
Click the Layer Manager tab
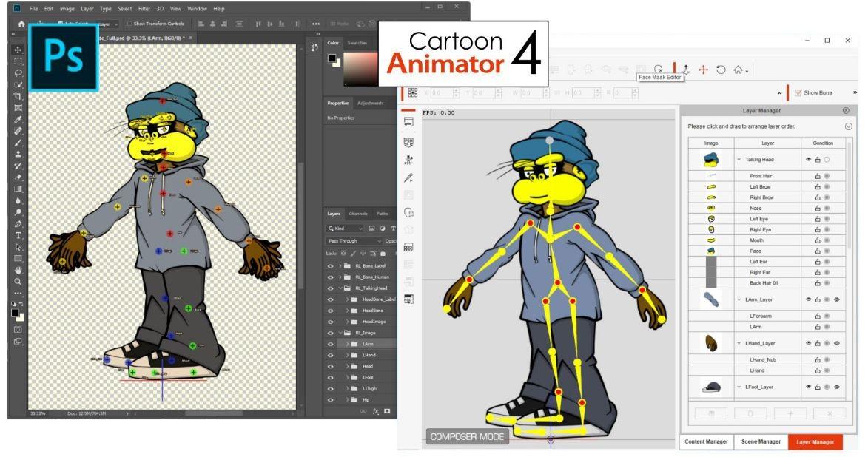[x=815, y=441]
